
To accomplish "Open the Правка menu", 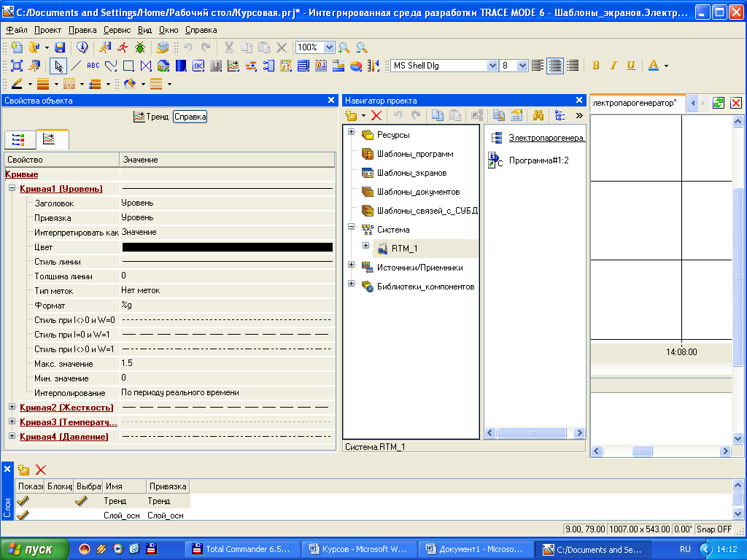I will [82, 30].
